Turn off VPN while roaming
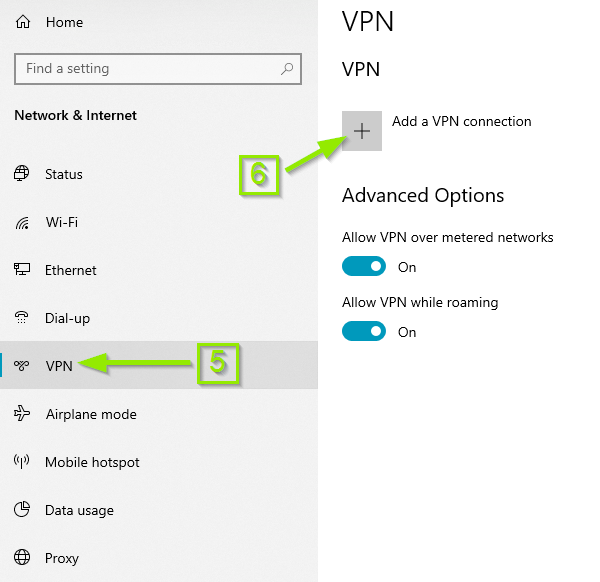This screenshot has width=600, height=582. click(x=364, y=331)
